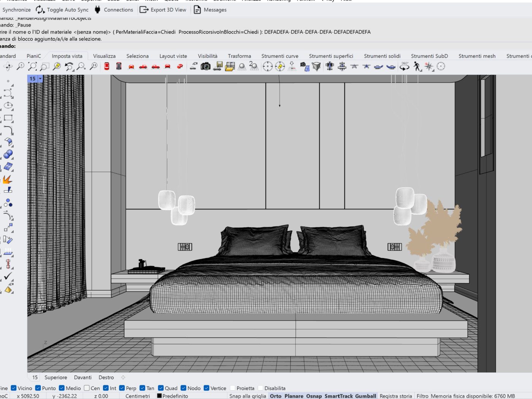Screen dimensions: 532x399
Task: Select the Undo View Change icon
Action: [x=69, y=66]
